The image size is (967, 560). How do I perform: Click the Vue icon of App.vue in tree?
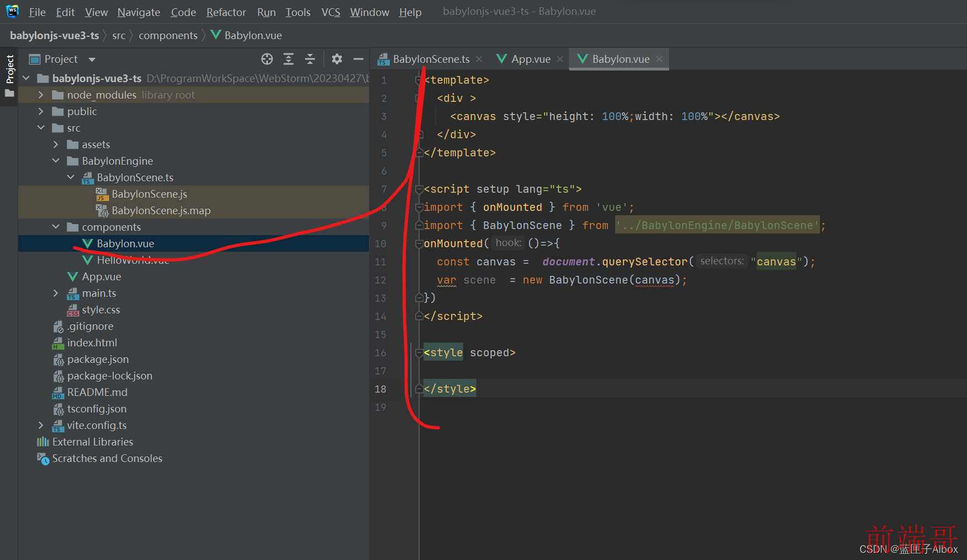coord(72,276)
